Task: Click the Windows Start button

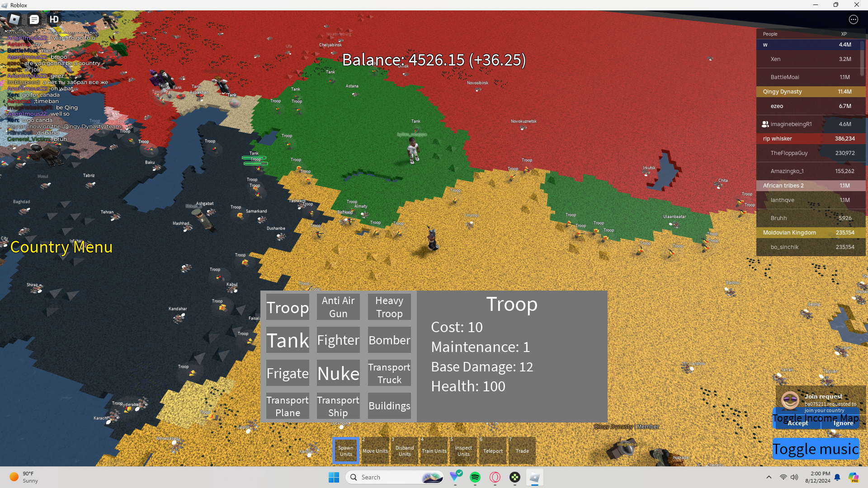Action: coord(334,477)
